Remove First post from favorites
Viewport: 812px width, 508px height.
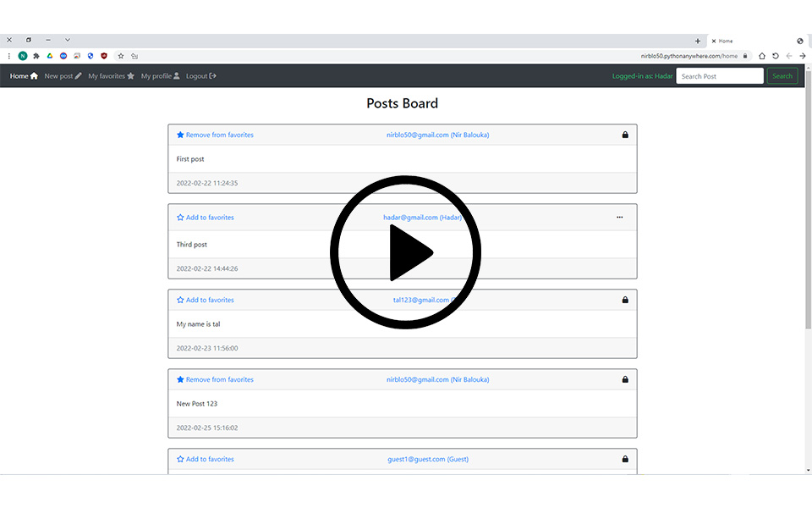[x=215, y=135]
